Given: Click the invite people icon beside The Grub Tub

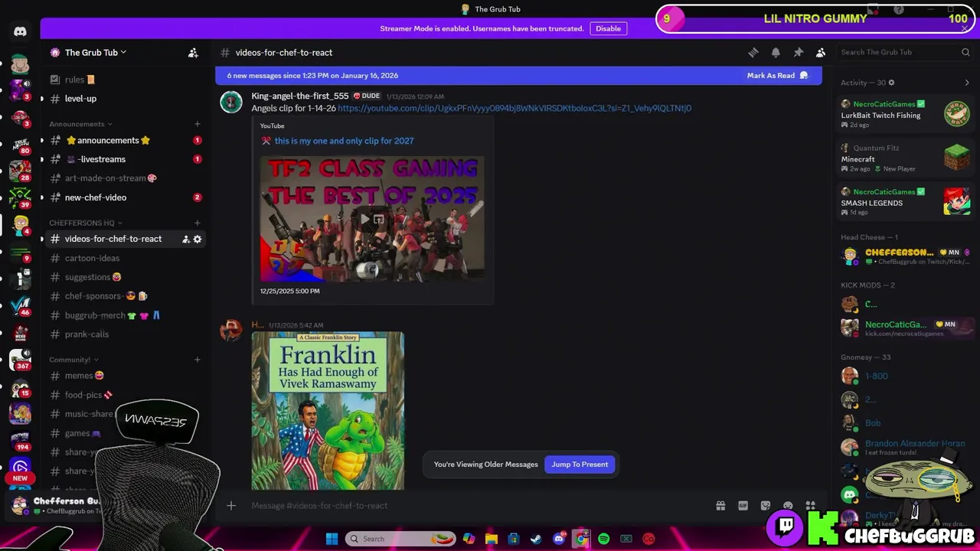Looking at the screenshot, I should point(193,53).
